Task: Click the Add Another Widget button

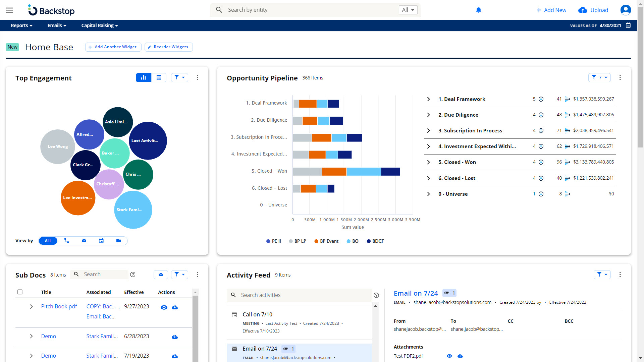Action: click(113, 47)
